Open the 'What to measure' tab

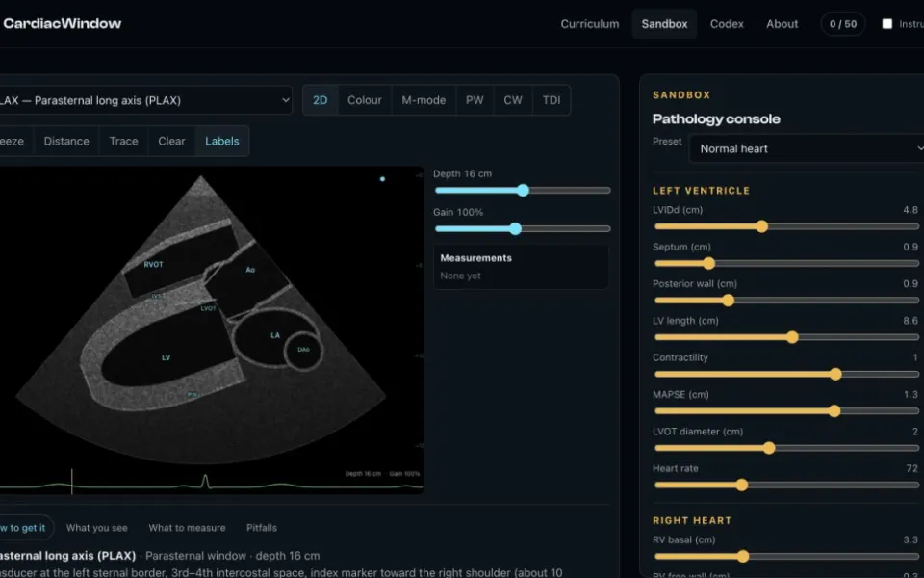click(x=187, y=528)
